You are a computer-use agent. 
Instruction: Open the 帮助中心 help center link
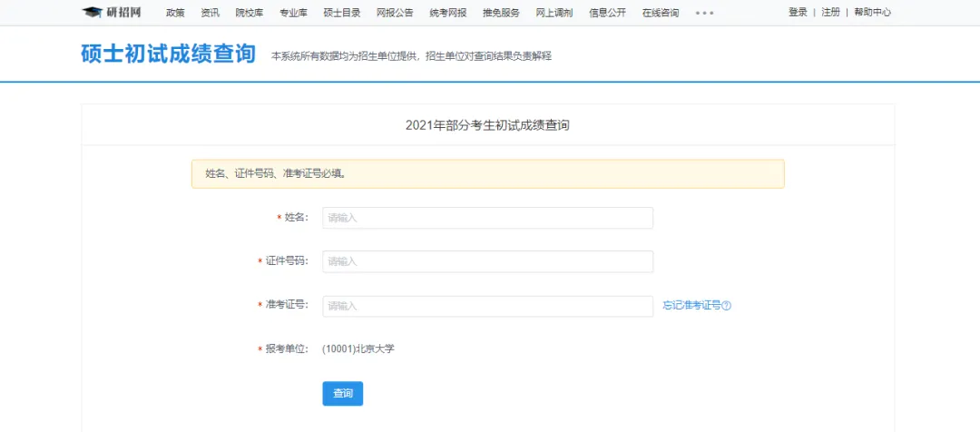873,13
